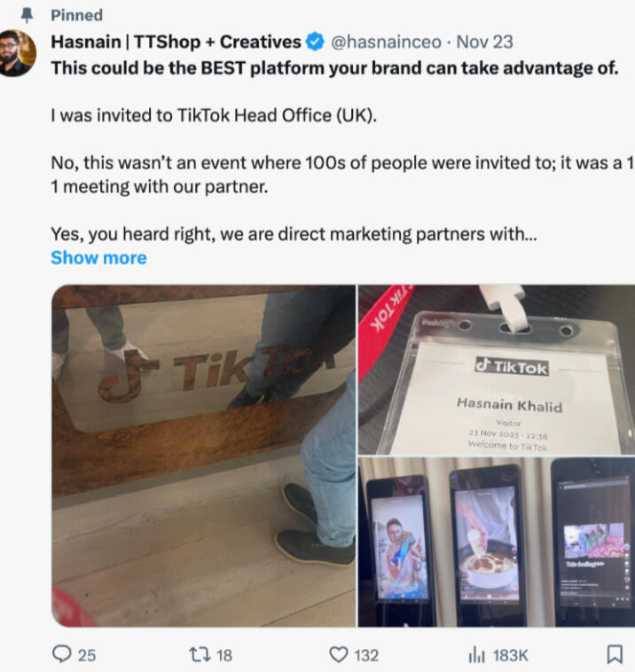The height and width of the screenshot is (672, 635).
Task: Repost using the retweet icon
Action: [x=200, y=654]
